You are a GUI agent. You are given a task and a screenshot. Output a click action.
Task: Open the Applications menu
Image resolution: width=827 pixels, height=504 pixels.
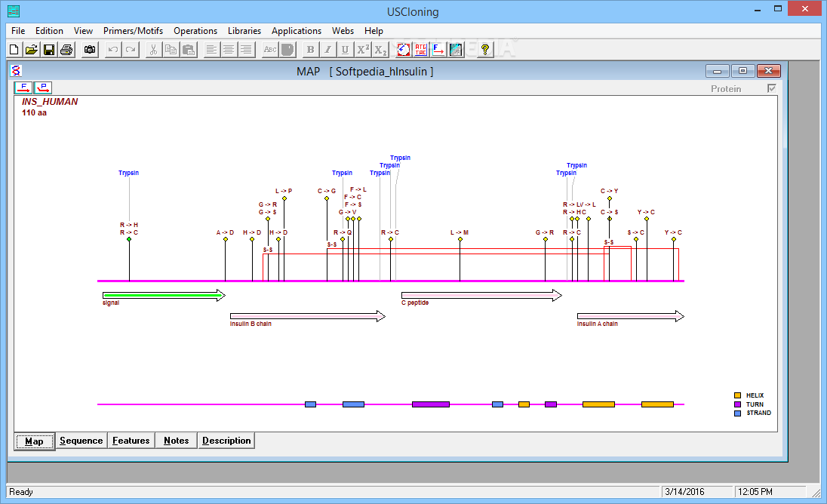[297, 31]
